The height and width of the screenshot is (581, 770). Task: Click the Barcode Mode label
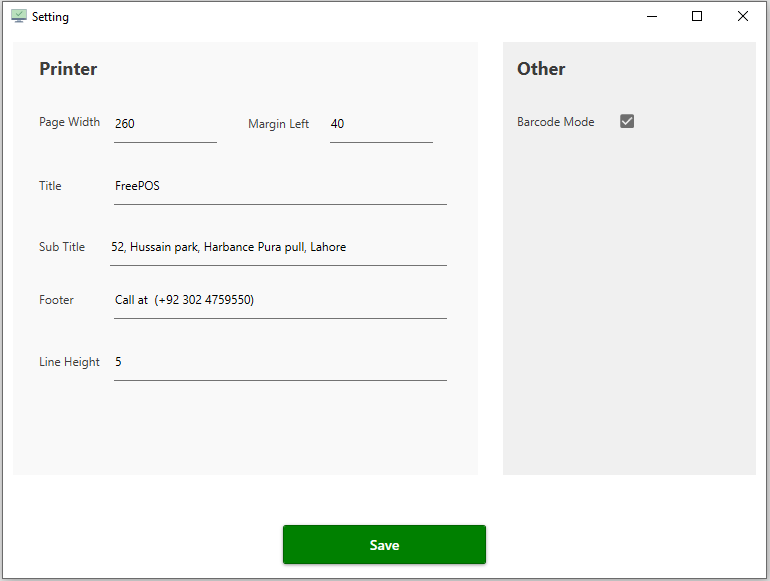pos(555,122)
